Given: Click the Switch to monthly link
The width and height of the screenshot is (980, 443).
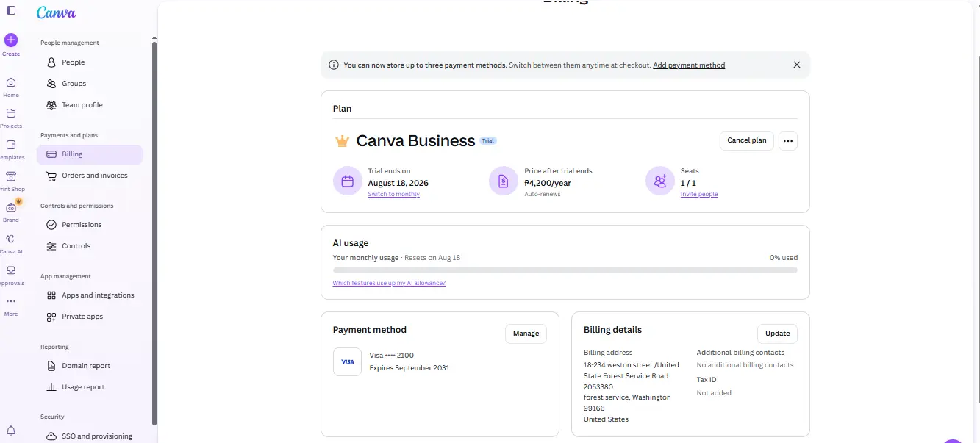Looking at the screenshot, I should point(394,194).
